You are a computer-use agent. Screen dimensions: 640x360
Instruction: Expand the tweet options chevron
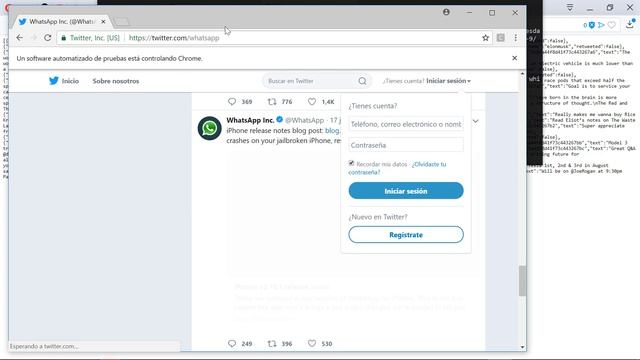click(x=476, y=121)
